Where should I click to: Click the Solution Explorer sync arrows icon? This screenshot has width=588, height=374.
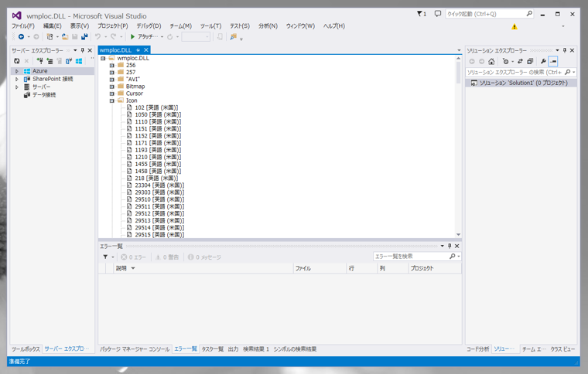[x=520, y=61]
